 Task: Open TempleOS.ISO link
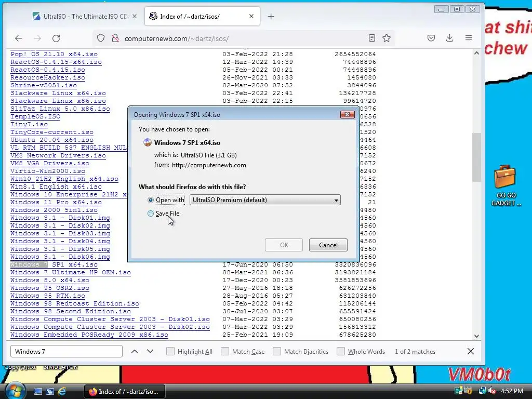click(x=35, y=116)
